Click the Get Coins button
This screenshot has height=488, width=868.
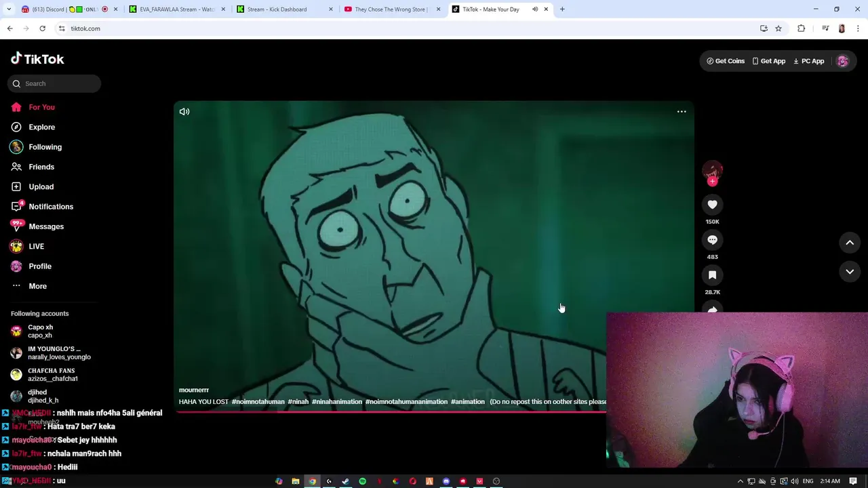726,61
